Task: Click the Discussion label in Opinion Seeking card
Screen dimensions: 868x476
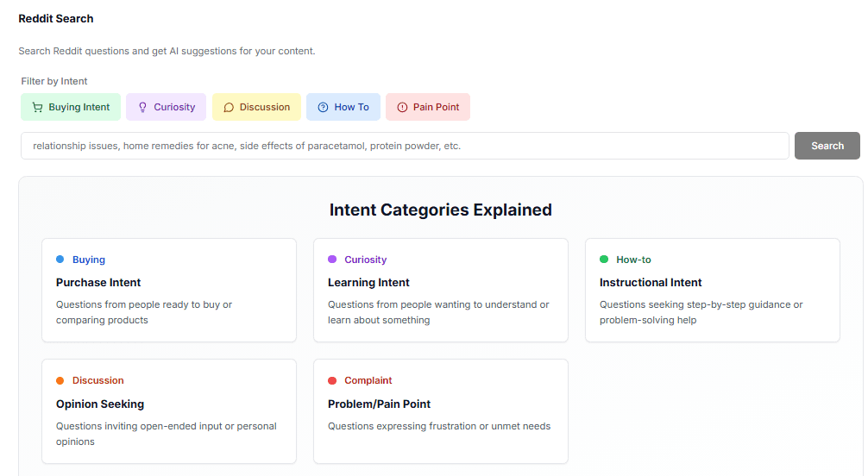Action: [x=98, y=380]
